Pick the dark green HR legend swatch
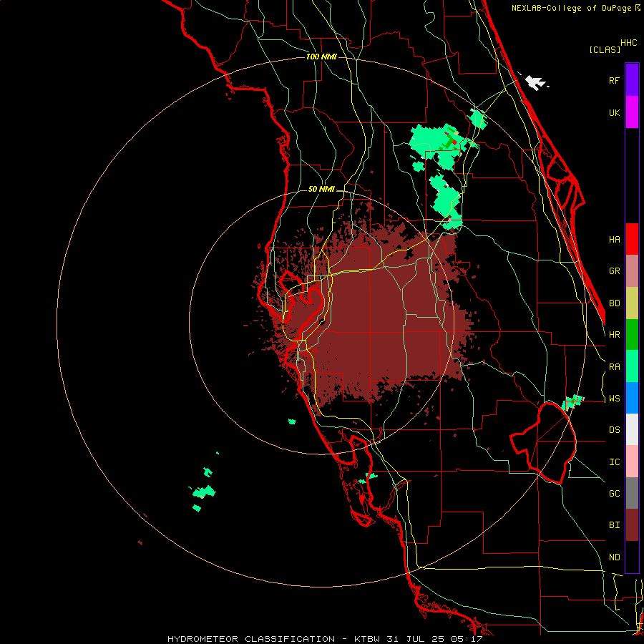This screenshot has height=644, width=644. click(x=632, y=334)
